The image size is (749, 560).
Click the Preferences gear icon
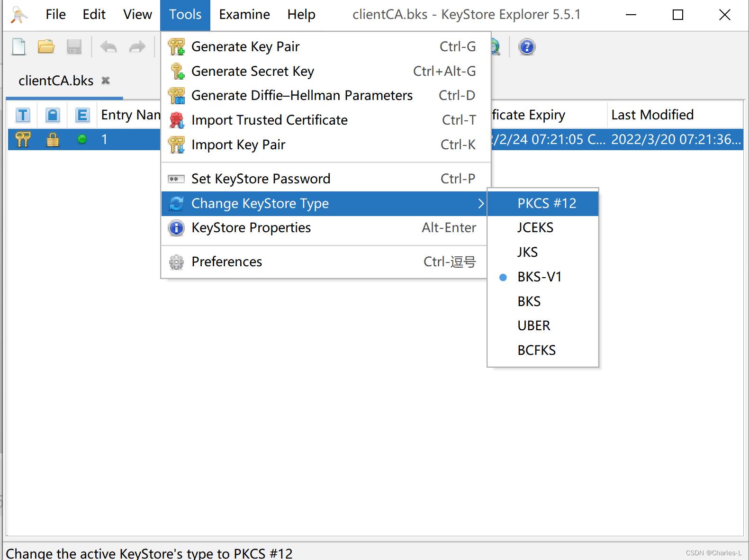tap(176, 262)
